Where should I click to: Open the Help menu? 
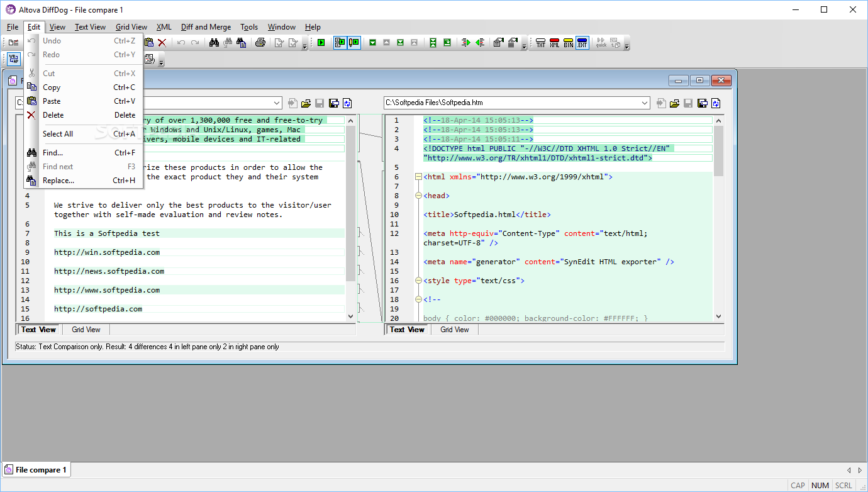point(313,27)
